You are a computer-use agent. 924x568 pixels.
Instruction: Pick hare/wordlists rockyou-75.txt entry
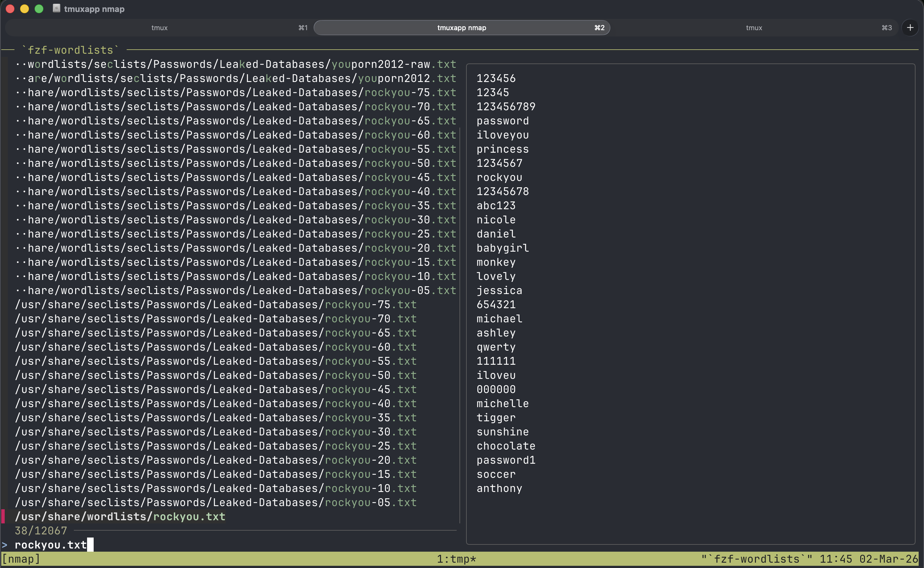click(x=236, y=92)
